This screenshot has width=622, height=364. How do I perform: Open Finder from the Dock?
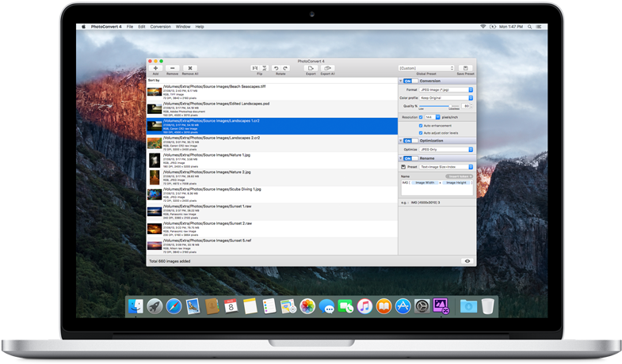[135, 306]
